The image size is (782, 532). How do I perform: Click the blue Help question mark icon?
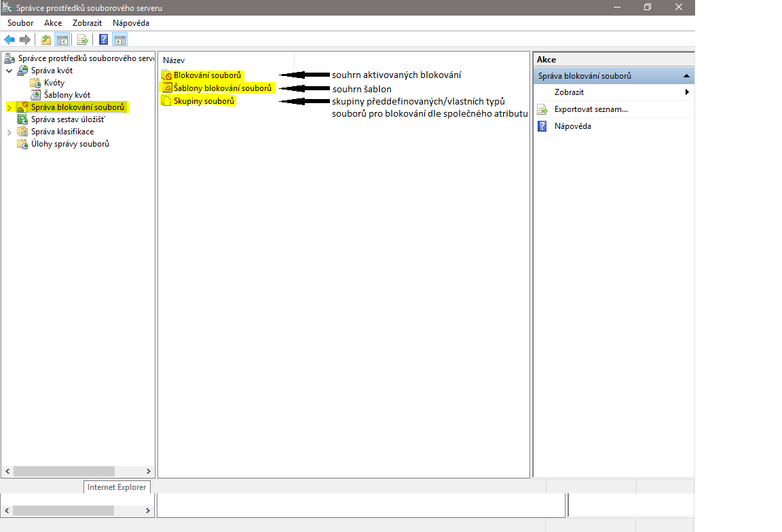[x=104, y=39]
